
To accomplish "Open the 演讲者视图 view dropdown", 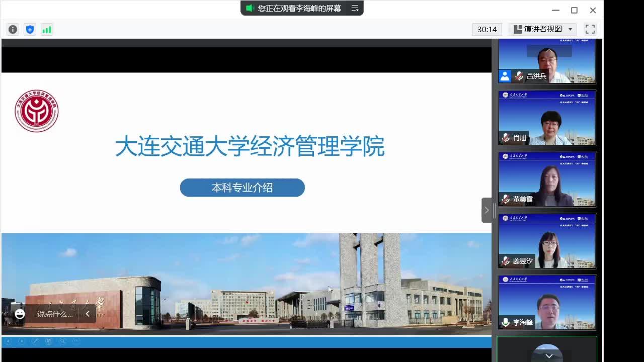I will (543, 29).
